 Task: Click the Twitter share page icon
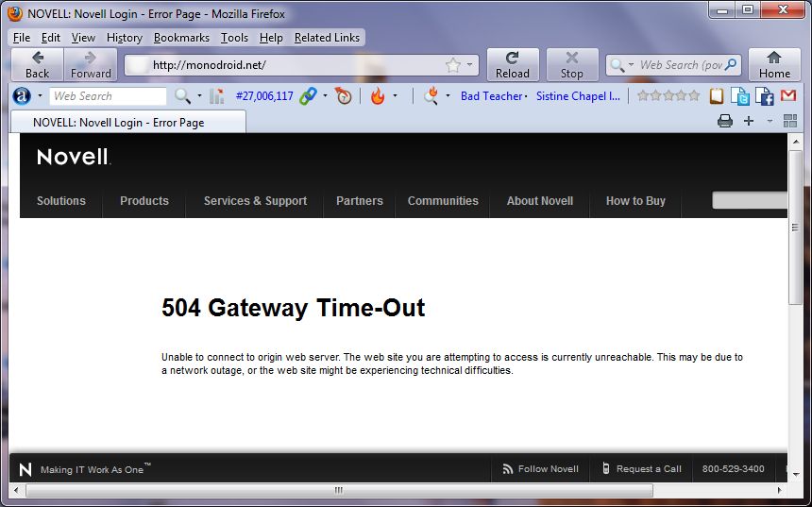point(740,95)
